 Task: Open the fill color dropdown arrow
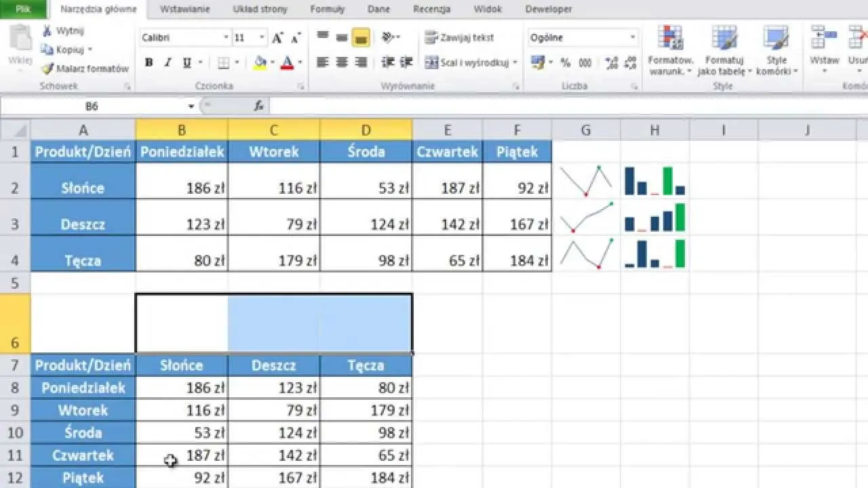pos(273,62)
